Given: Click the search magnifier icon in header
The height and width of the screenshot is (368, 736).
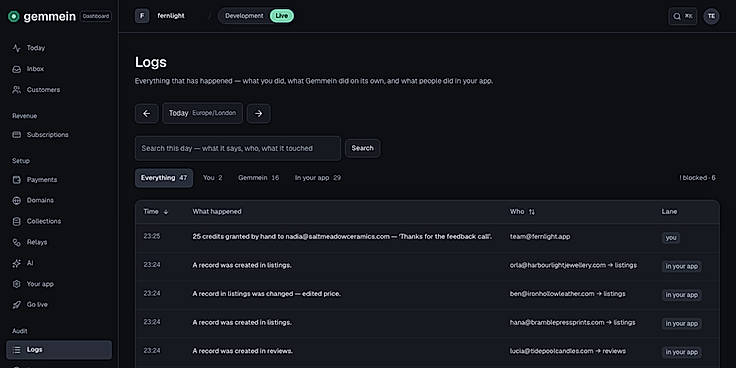Looking at the screenshot, I should 677,16.
